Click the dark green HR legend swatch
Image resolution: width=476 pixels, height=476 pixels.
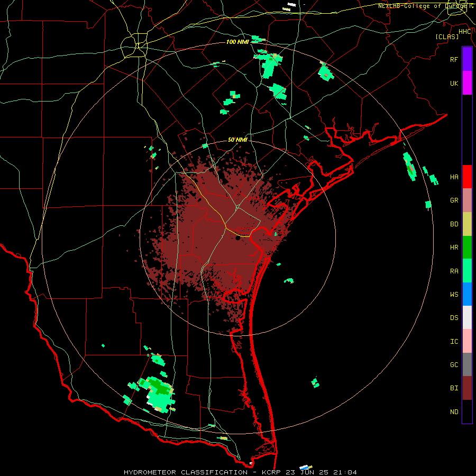(467, 248)
